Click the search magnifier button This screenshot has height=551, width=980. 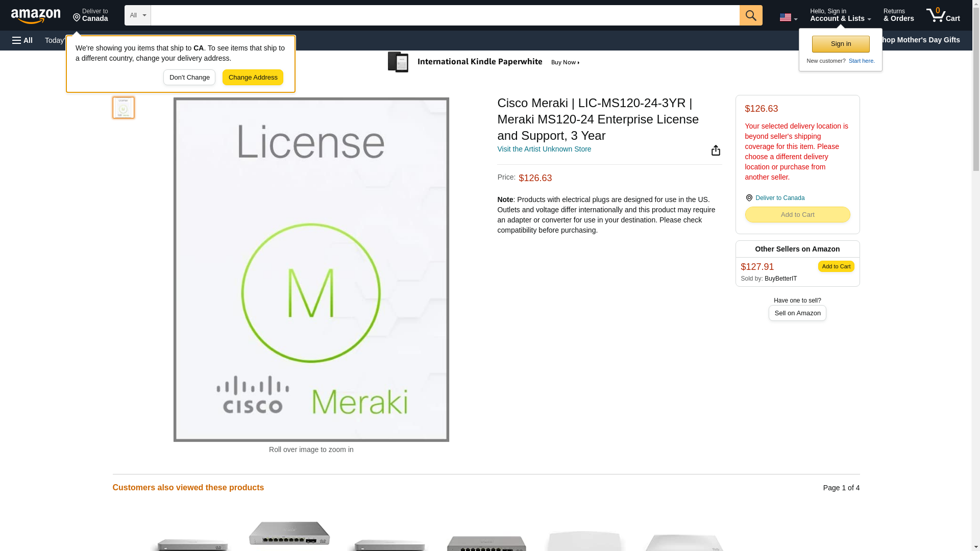[750, 15]
